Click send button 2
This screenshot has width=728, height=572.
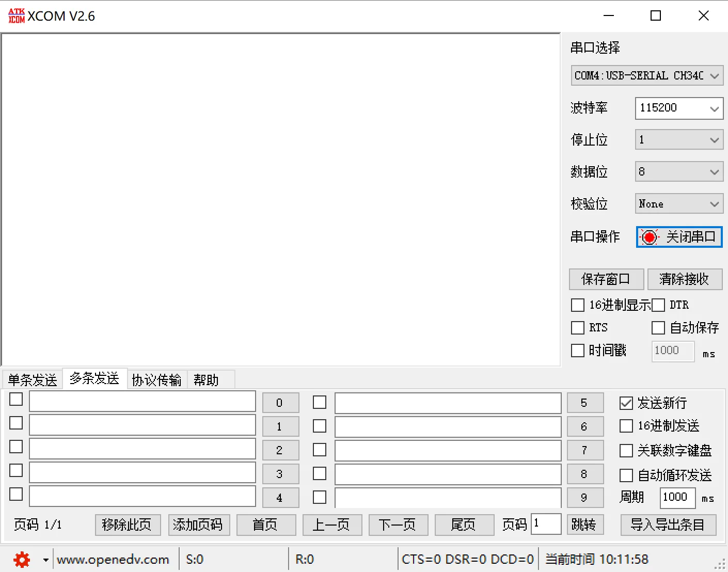point(280,450)
